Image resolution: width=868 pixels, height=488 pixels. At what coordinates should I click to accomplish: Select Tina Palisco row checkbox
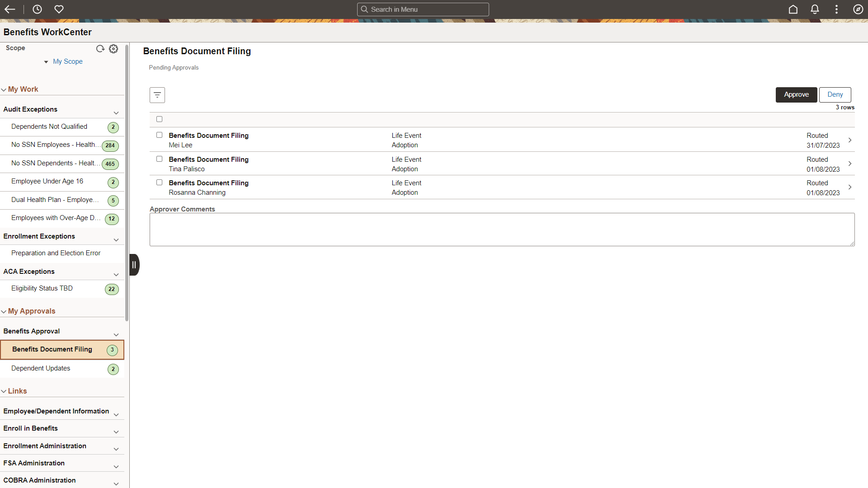click(x=159, y=159)
